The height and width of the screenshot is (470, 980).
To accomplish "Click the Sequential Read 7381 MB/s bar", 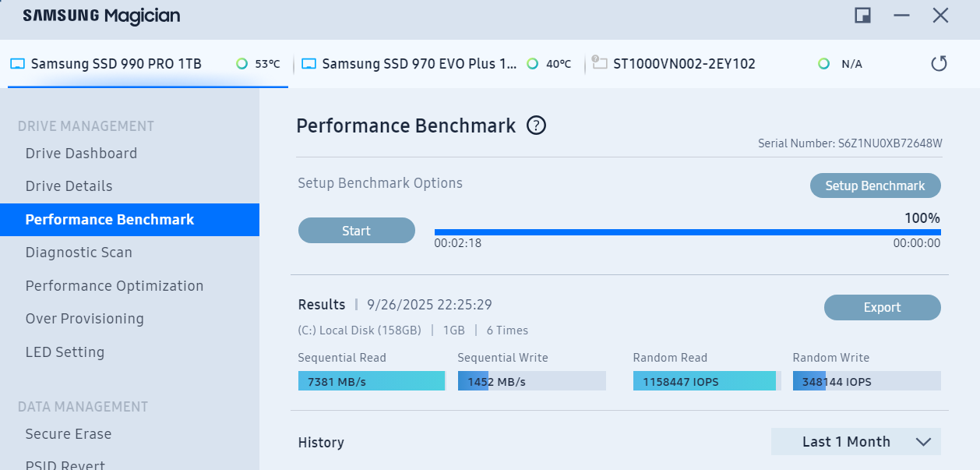I will pyautogui.click(x=372, y=381).
